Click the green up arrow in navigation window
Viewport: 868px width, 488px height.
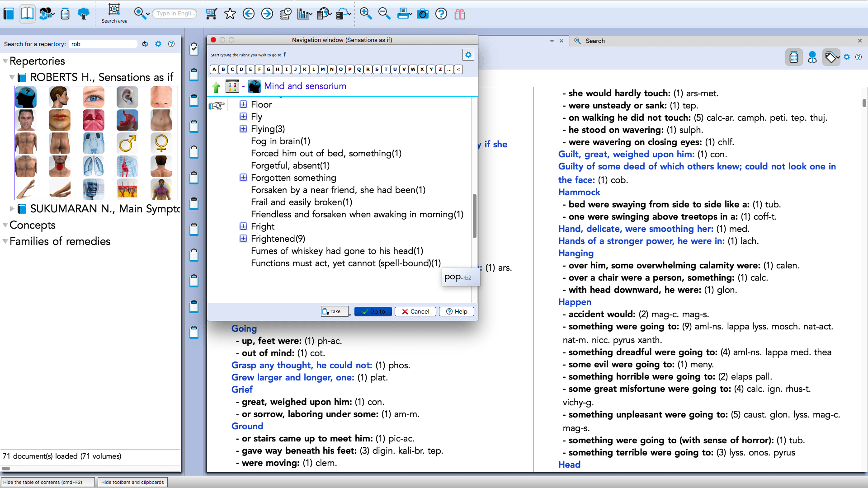(x=216, y=86)
